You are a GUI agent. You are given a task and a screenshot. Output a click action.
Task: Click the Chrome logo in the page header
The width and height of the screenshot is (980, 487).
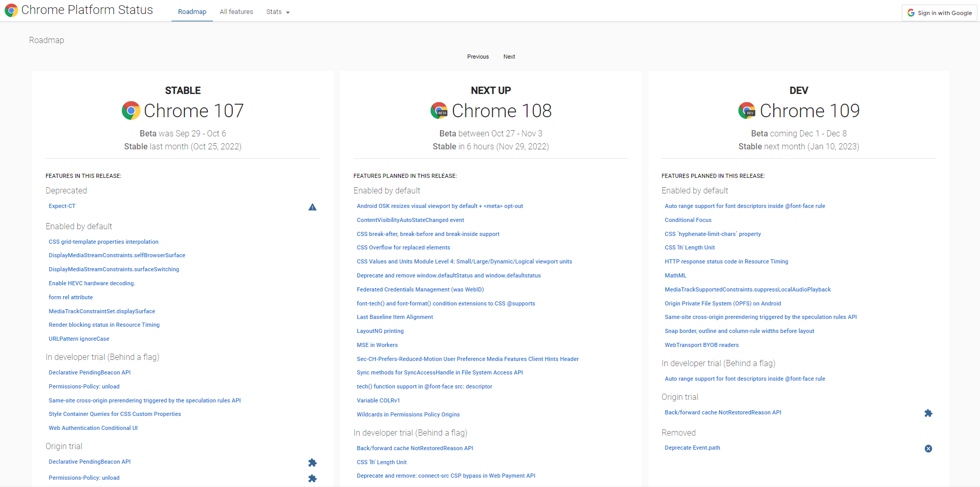tap(11, 10)
